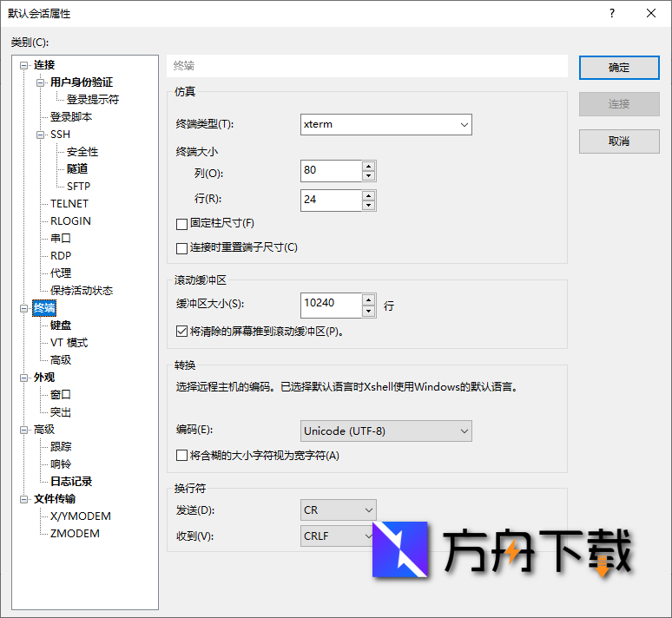Select 串口 in the tree
Viewport: 672px width, 618px height.
pyautogui.click(x=61, y=239)
